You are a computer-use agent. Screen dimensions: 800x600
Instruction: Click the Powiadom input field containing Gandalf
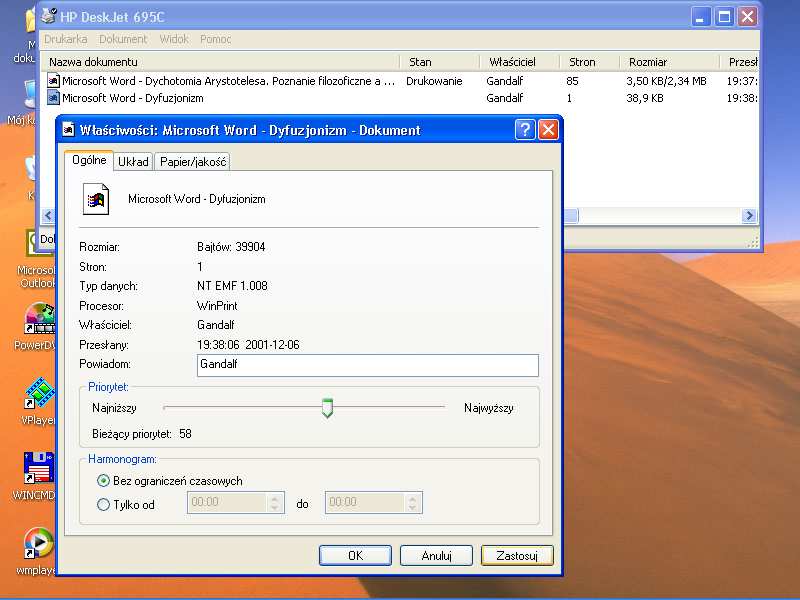point(367,365)
